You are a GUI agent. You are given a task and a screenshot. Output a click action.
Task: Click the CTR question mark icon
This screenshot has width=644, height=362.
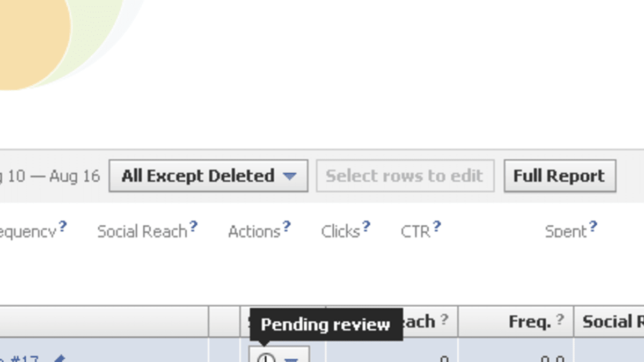point(437,226)
